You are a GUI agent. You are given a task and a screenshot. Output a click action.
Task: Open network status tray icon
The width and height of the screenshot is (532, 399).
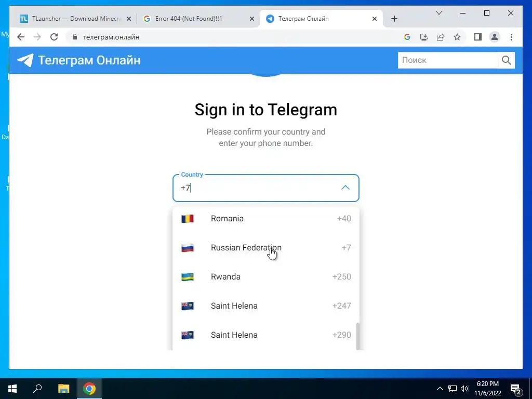pos(453,389)
